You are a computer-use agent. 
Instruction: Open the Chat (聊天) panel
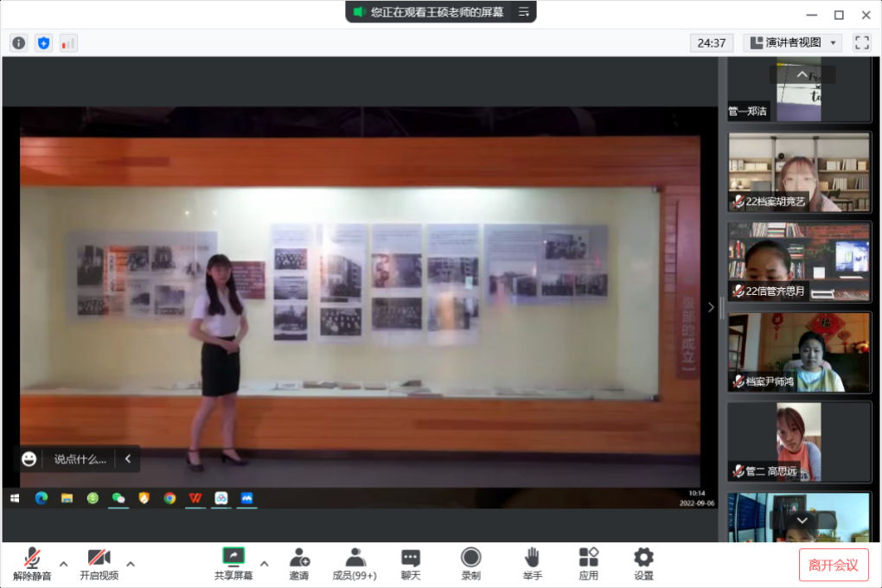(x=411, y=564)
